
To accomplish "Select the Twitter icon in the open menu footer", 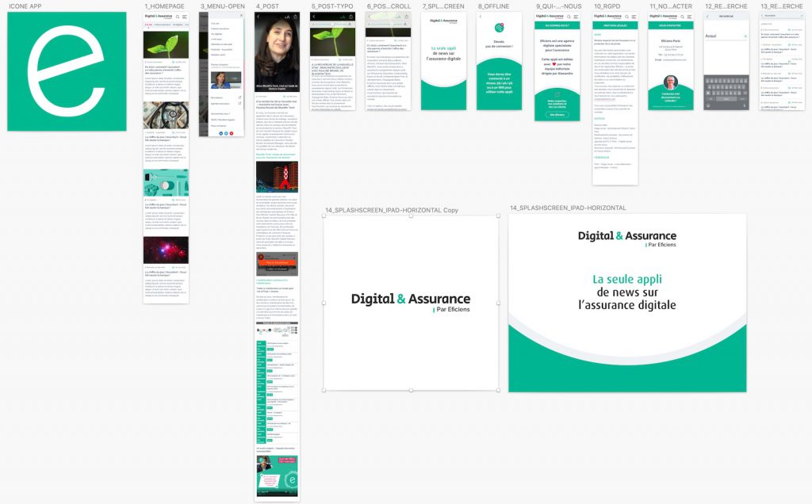I will pyautogui.click(x=226, y=133).
